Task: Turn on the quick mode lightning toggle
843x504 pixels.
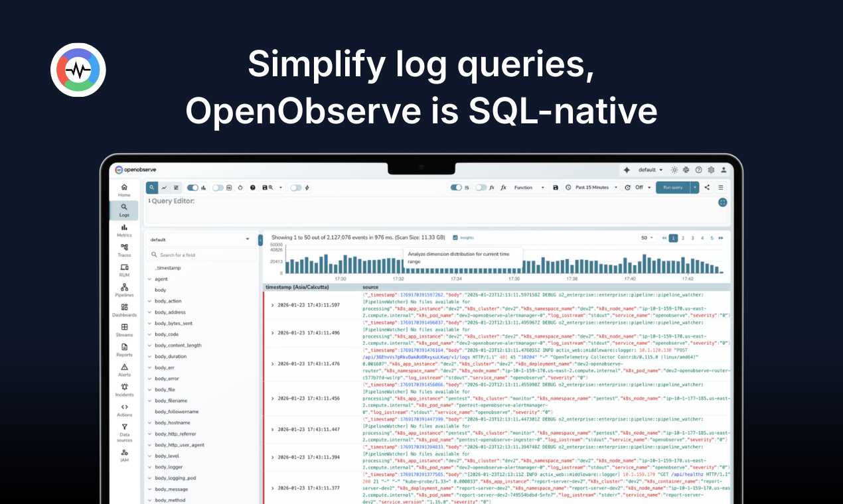Action: 295,188
